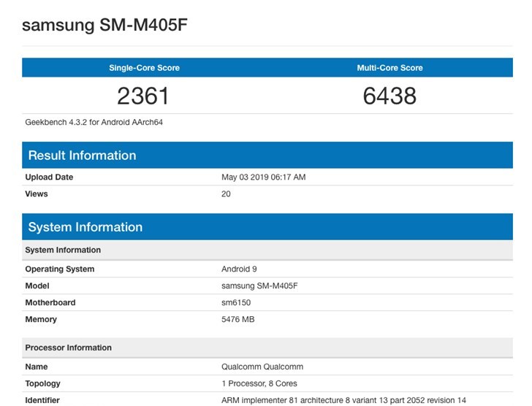
Task: Click the gray 'System Information' subheader row
Action: pos(267,250)
